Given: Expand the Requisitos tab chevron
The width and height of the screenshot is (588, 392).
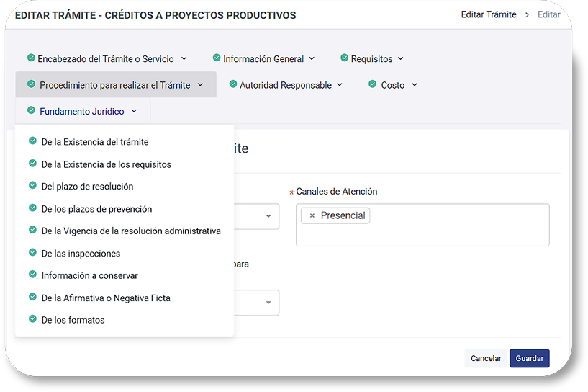Looking at the screenshot, I should tap(400, 58).
